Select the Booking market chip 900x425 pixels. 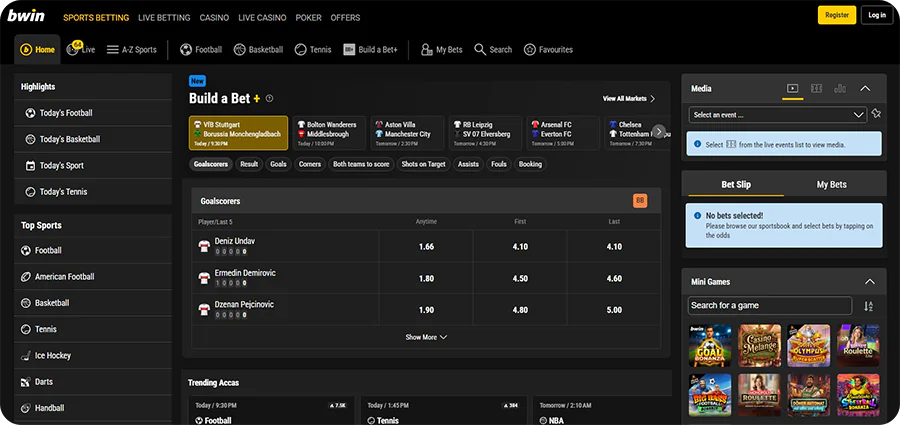[530, 164]
